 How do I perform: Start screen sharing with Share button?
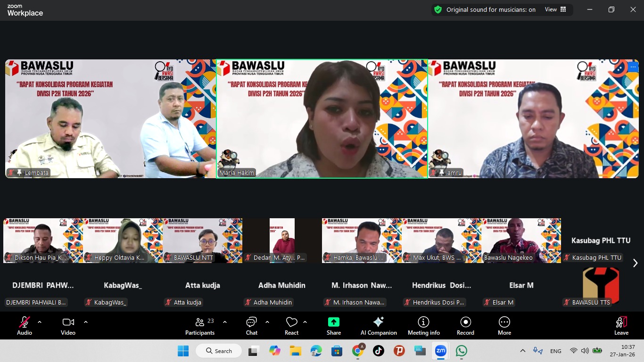pyautogui.click(x=334, y=325)
